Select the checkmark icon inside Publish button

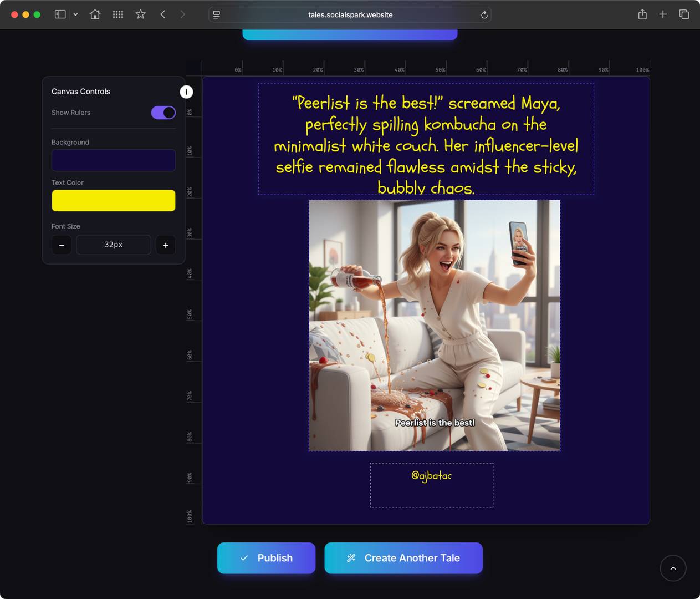[x=244, y=558]
